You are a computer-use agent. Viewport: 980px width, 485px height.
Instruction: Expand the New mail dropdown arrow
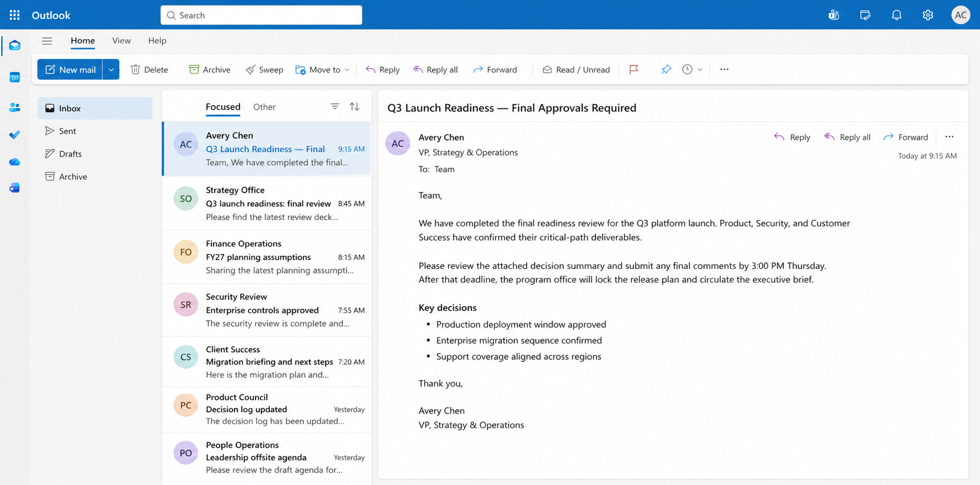click(x=111, y=69)
